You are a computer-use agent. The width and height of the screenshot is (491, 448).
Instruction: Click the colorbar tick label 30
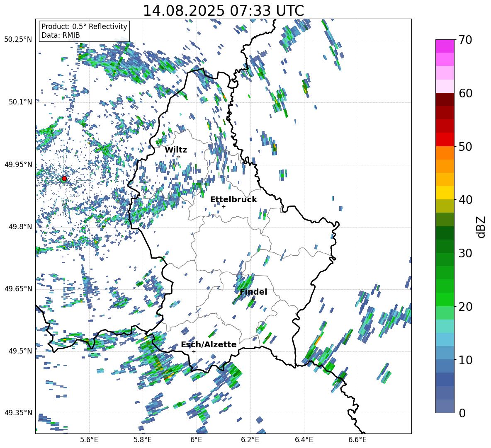[x=465, y=253]
